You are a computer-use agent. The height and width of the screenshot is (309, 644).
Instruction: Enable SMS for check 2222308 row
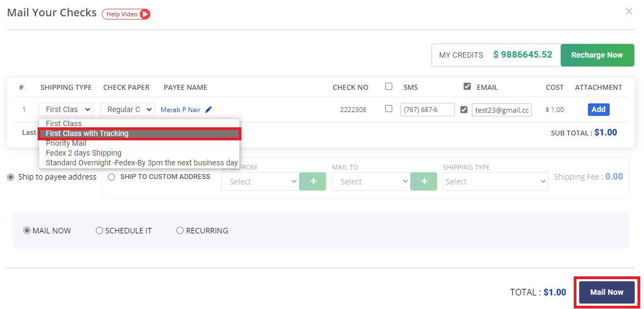[388, 109]
